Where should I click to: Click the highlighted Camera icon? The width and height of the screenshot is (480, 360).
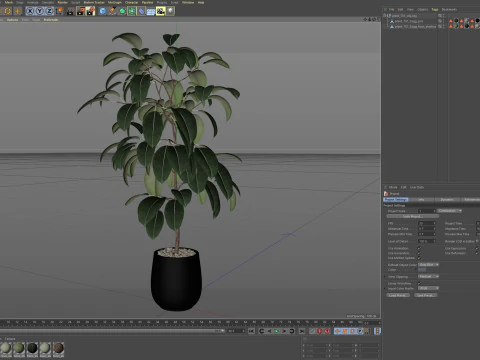(161, 11)
